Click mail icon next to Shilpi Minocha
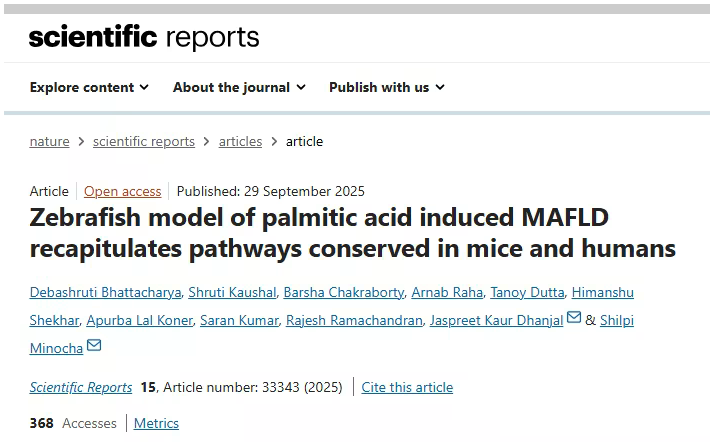This screenshot has width=715, height=442. pyautogui.click(x=94, y=346)
